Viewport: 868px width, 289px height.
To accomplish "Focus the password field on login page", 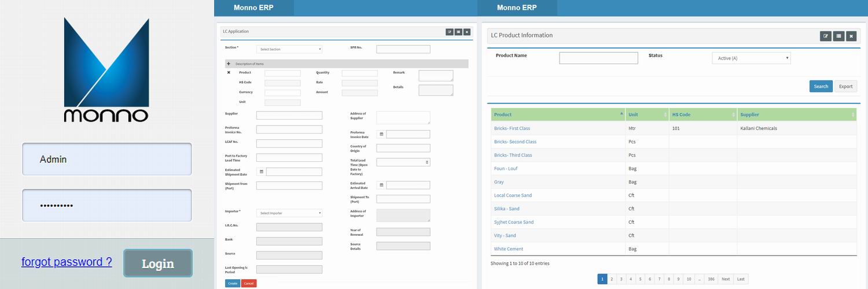I will (107, 205).
